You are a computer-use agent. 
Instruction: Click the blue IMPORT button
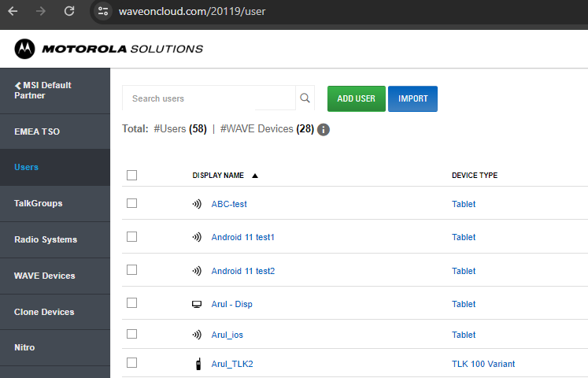pos(413,98)
